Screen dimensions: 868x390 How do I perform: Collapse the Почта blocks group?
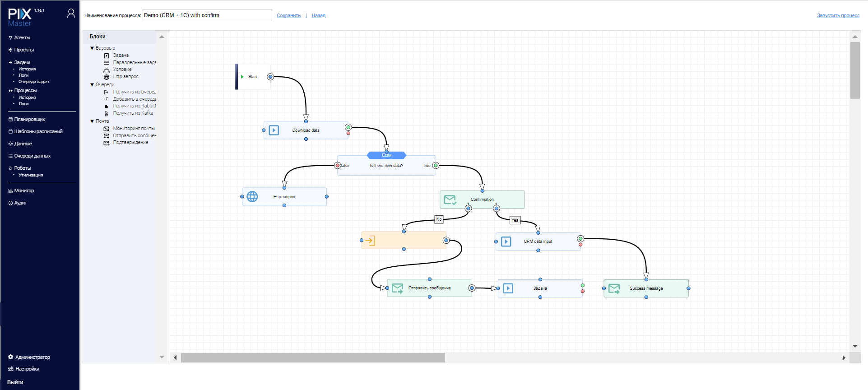[92, 121]
